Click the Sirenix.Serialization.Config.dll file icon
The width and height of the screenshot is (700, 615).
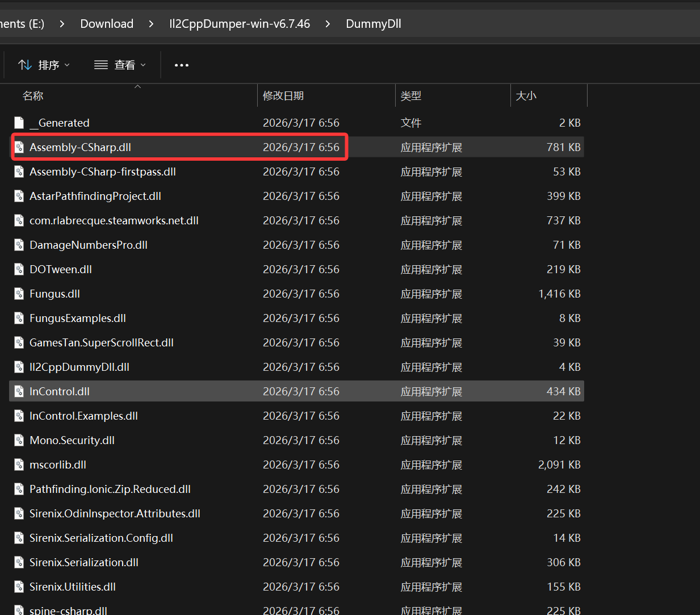pos(19,538)
